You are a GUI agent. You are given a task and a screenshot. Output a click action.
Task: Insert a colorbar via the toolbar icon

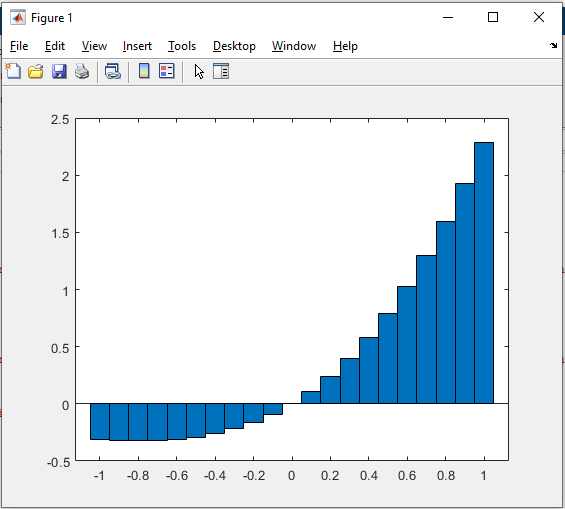[144, 71]
